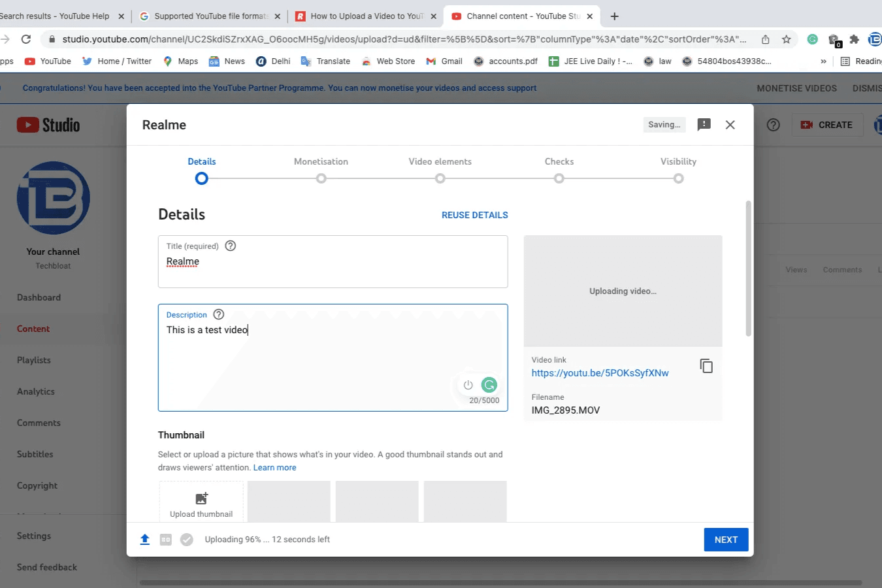
Task: Reload the page with browser refresh icon
Action: (26, 39)
